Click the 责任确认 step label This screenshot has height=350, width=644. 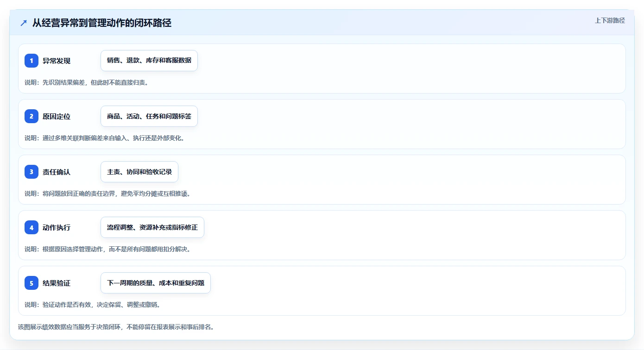point(57,172)
